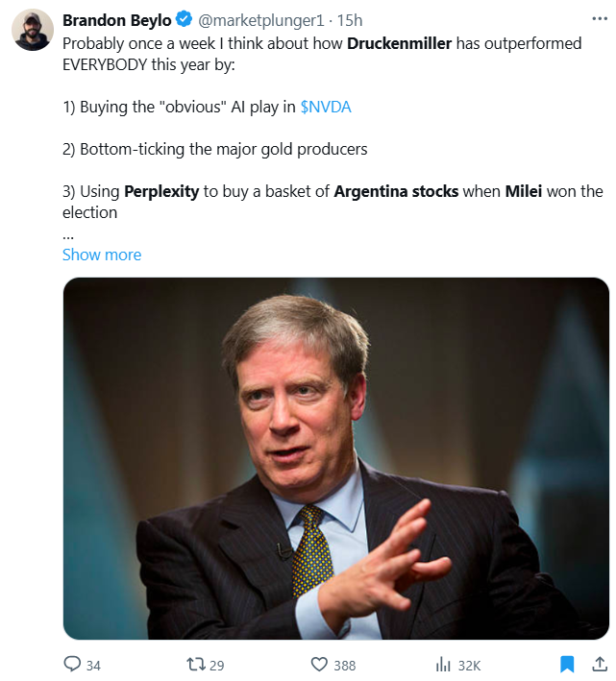Open the tweet by clicking the 'Bottom-ticking' line
Image resolution: width=616 pixels, height=681 pixels.
215,149
